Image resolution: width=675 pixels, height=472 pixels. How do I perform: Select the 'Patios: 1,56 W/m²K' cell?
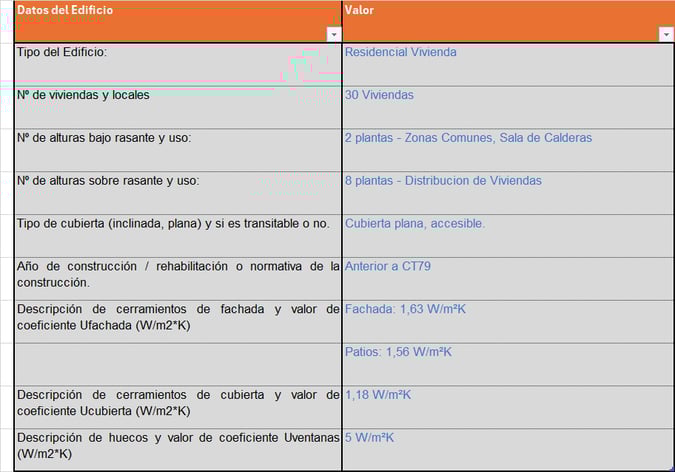(508, 365)
